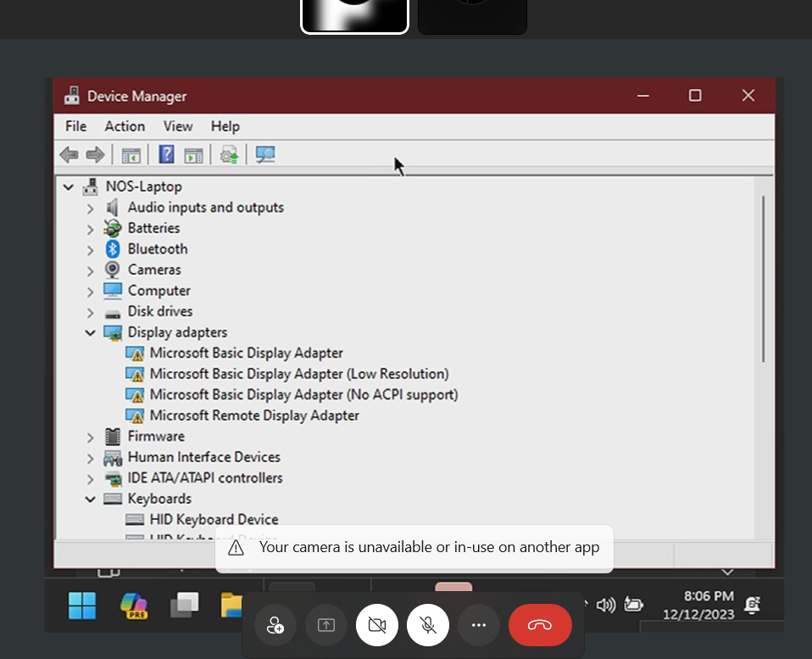The width and height of the screenshot is (812, 659).
Task: Open Task View on the taskbar
Action: coord(185,605)
